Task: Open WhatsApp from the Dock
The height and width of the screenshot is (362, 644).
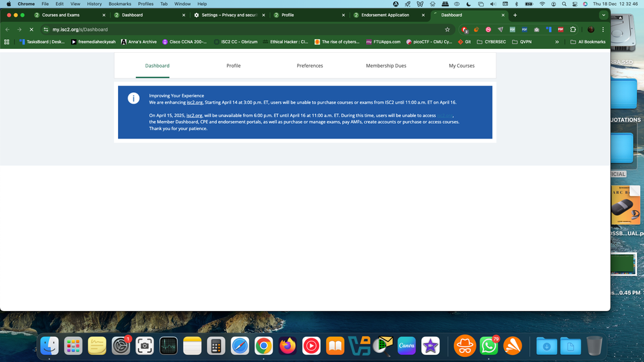Action: tap(489, 346)
